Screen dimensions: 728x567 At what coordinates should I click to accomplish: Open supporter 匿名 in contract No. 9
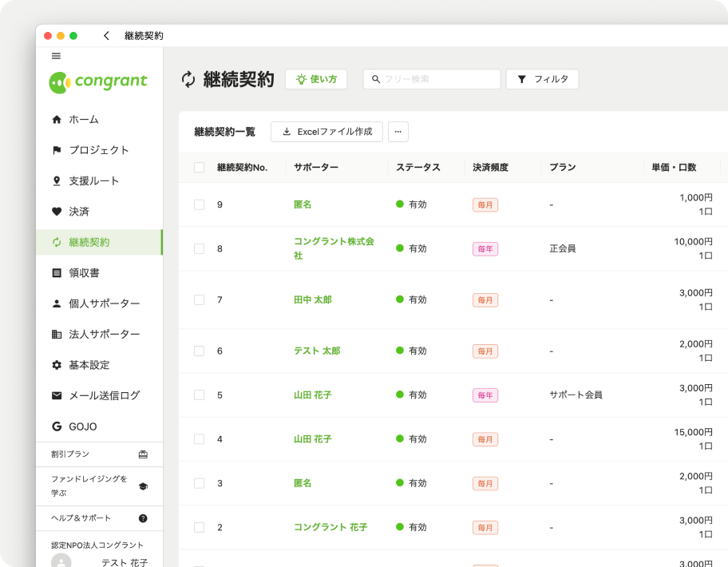click(303, 204)
